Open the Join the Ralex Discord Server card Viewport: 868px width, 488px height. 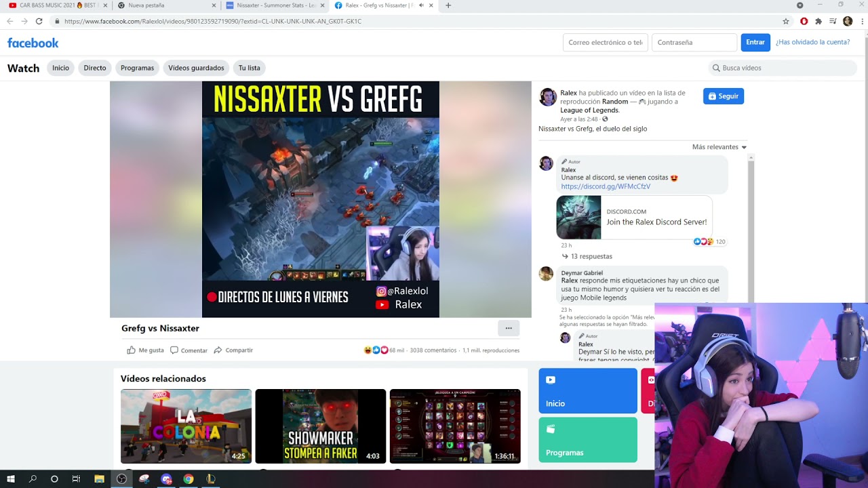click(x=634, y=218)
